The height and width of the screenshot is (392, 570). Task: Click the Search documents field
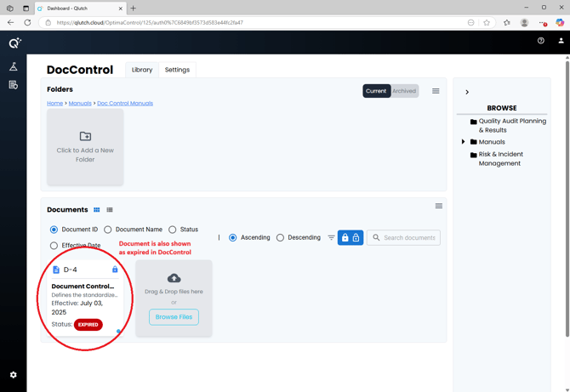pyautogui.click(x=403, y=237)
